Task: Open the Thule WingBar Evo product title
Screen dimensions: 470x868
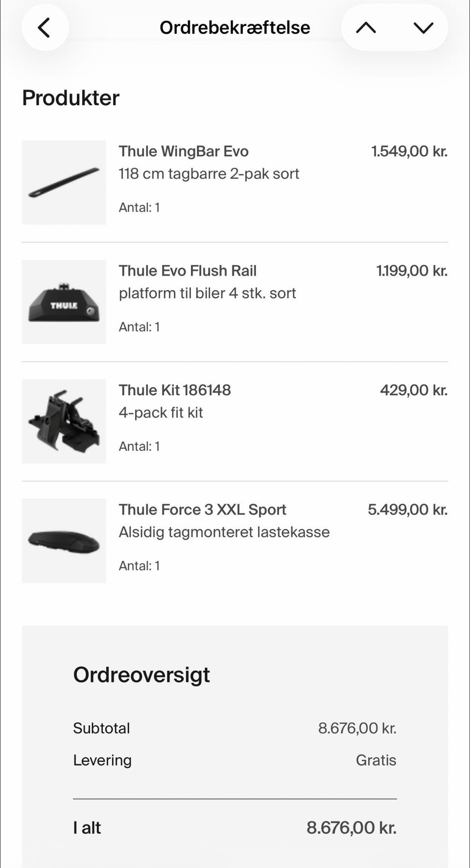Action: tap(184, 151)
